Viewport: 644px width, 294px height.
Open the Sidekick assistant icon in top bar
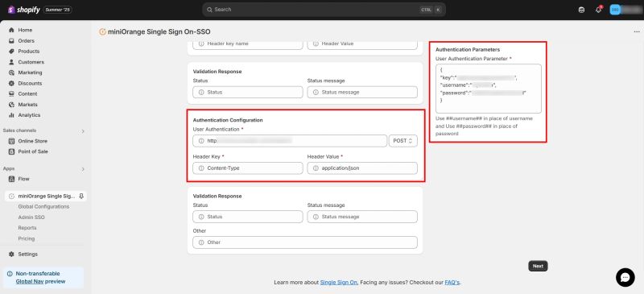point(581,10)
